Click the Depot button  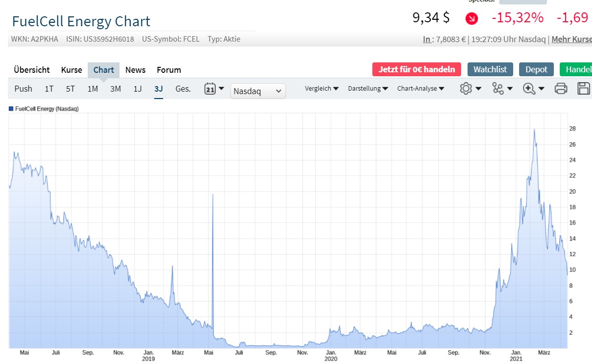536,69
